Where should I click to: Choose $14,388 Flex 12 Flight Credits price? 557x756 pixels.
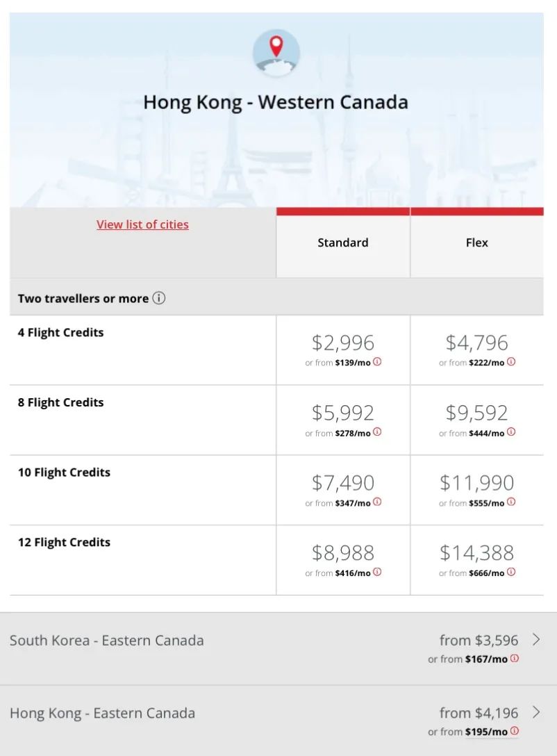click(477, 553)
